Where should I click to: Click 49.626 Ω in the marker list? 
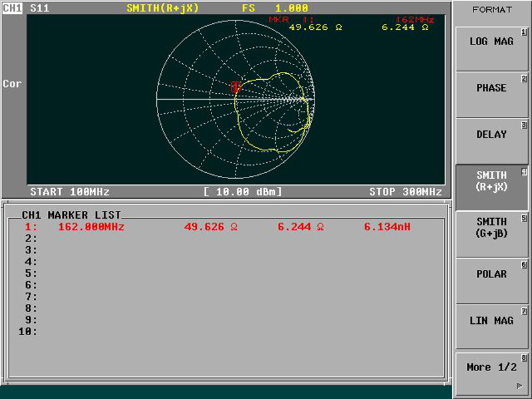211,227
